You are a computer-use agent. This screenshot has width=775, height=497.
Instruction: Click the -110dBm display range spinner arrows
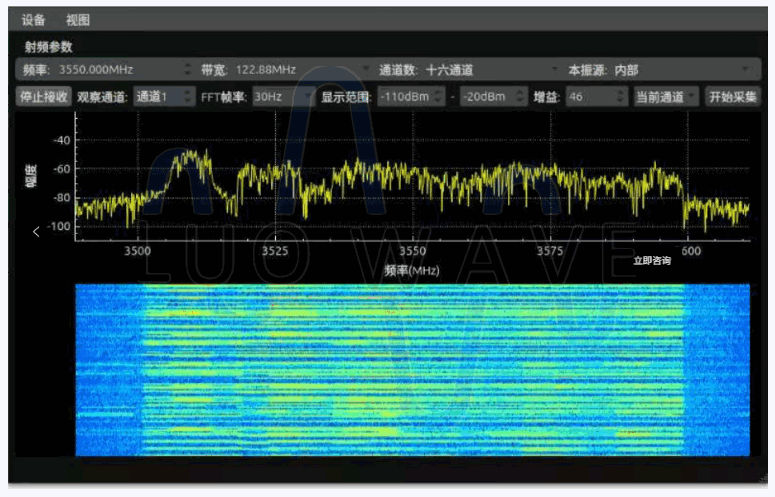click(x=441, y=97)
